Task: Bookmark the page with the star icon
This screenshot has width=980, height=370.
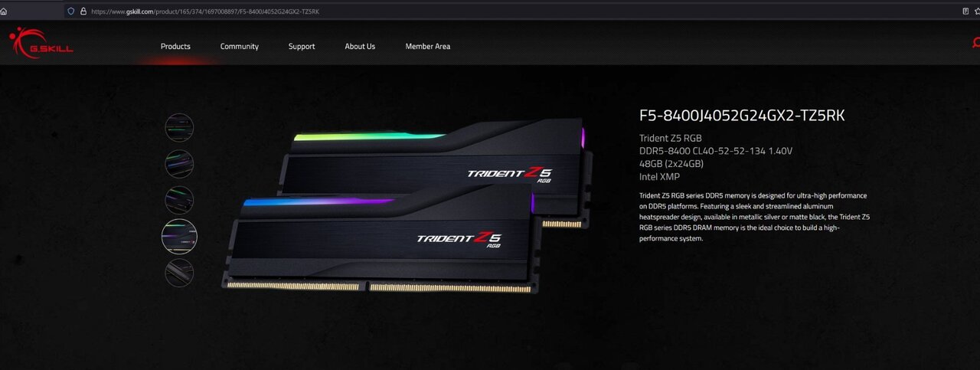Action: tap(978, 11)
